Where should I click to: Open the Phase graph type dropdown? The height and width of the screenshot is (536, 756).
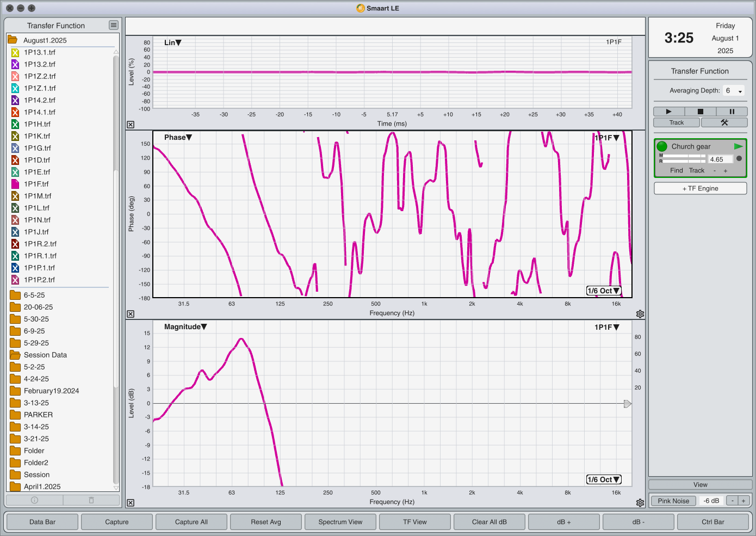(178, 137)
